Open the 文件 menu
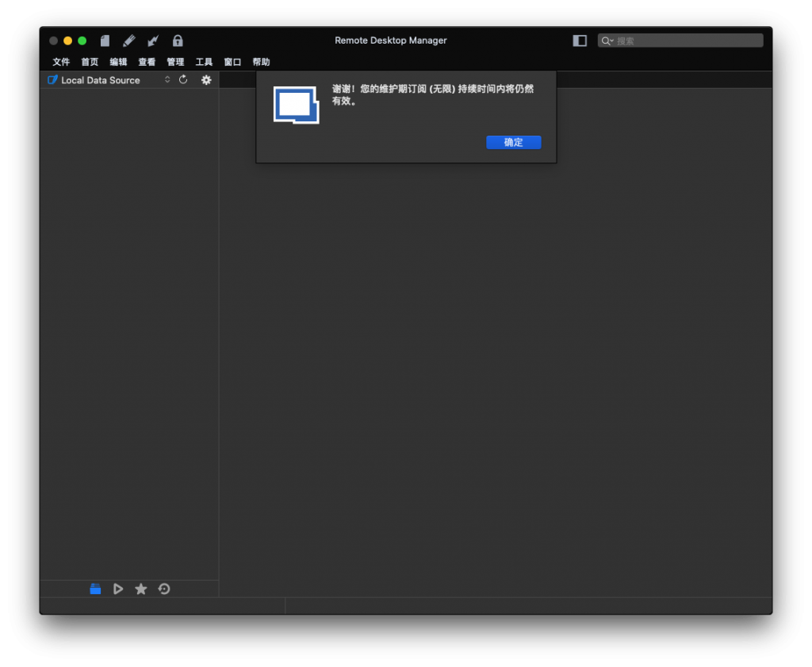Image resolution: width=812 pixels, height=667 pixels. [61, 62]
